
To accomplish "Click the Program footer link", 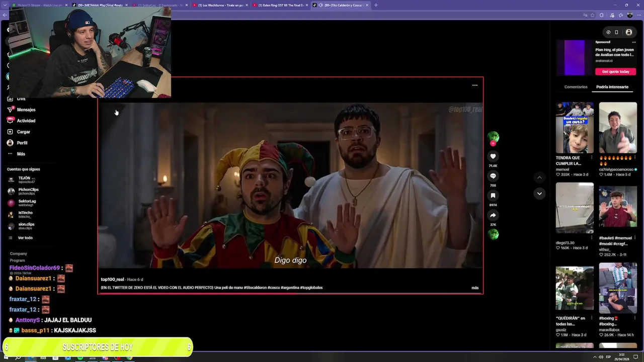I will tap(17, 260).
